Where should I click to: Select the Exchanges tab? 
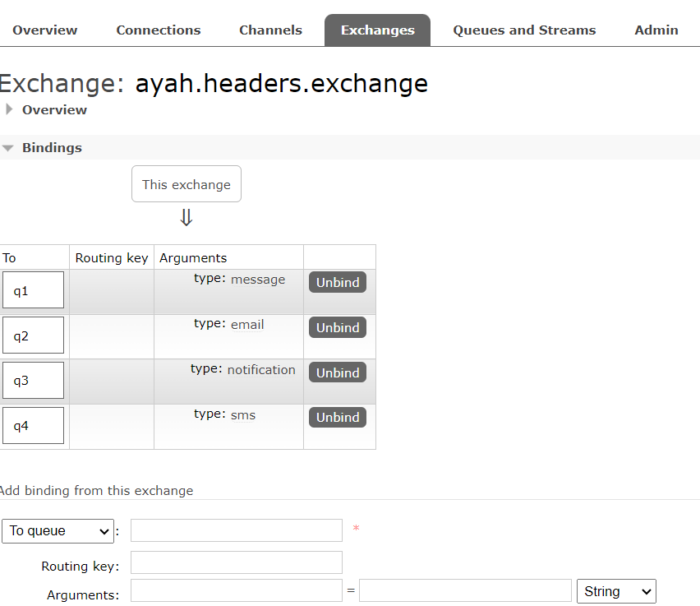(x=377, y=30)
